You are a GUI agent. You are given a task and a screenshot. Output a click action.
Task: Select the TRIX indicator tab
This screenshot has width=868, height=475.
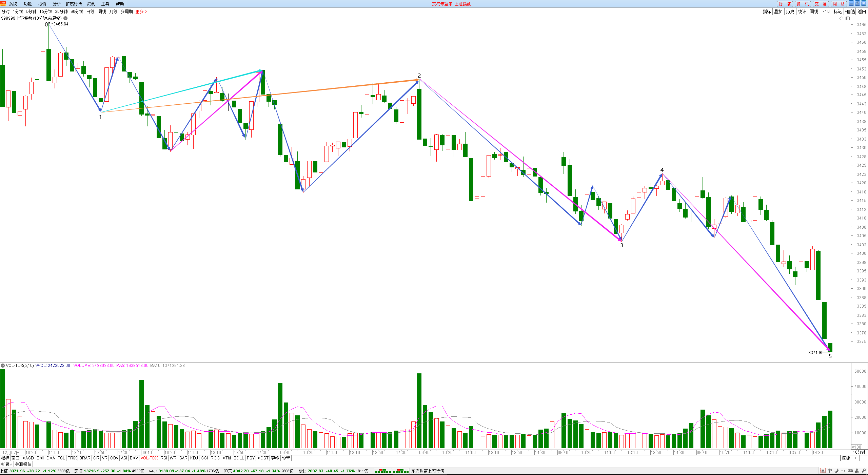(72, 458)
